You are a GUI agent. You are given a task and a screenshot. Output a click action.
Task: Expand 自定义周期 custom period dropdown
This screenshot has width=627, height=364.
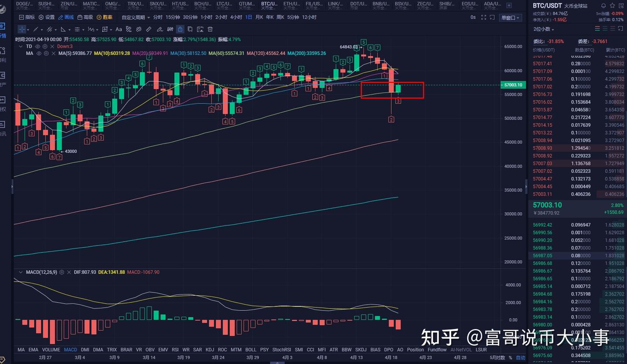pos(136,17)
